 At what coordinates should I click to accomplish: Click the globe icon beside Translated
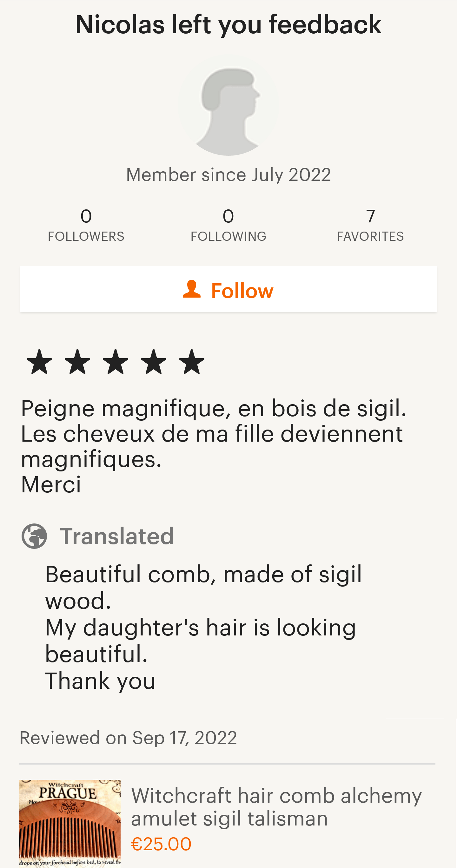(x=34, y=536)
